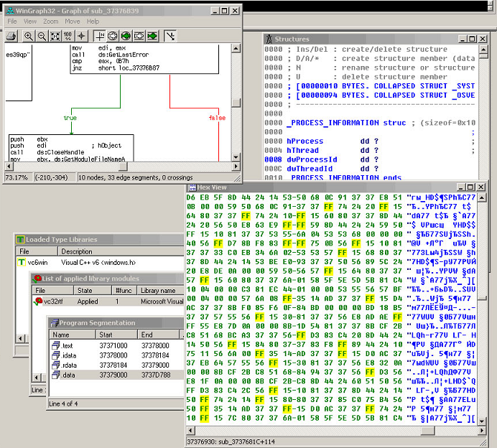
Task: Fit the graph to window using toolbar icon
Action: (x=54, y=35)
